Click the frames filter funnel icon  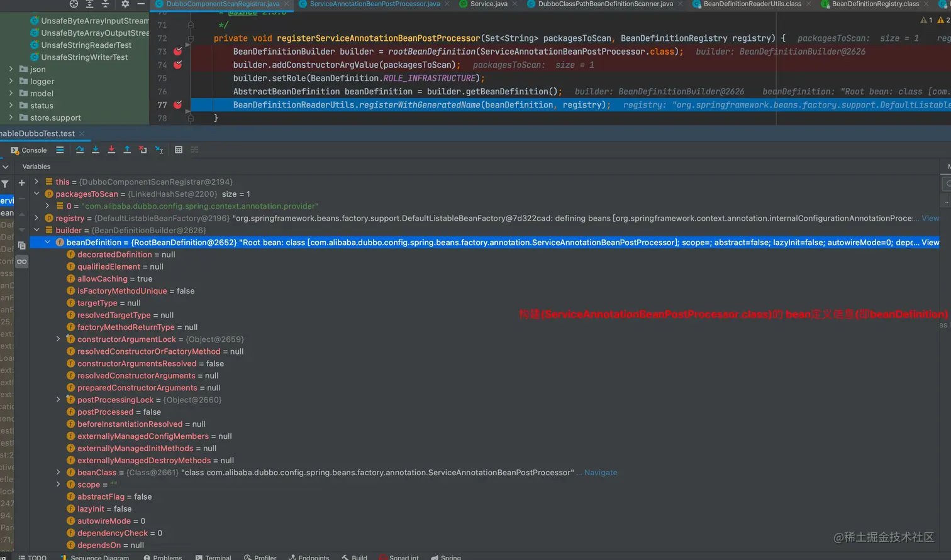pyautogui.click(x=5, y=184)
